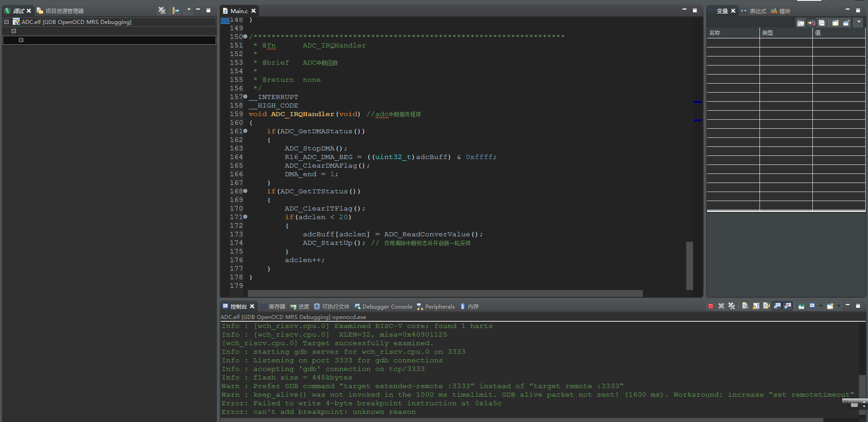Click the Open Console icon
Screen dimensions: 868x422
(830, 306)
